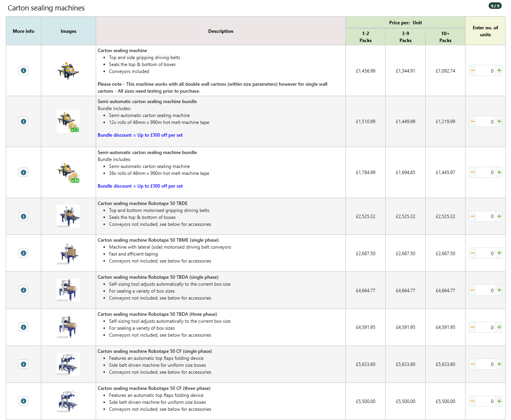
Task: Click price £1,219.99
Action: pyautogui.click(x=445, y=122)
